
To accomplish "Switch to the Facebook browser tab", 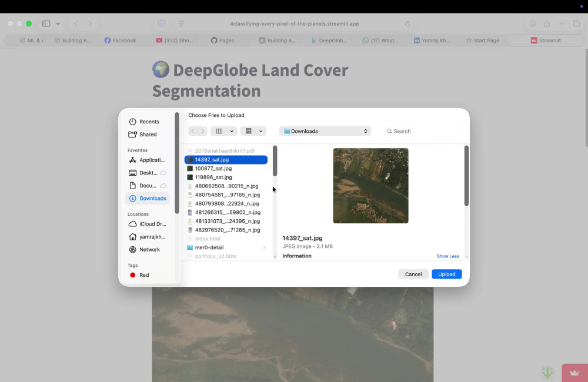I will (120, 41).
